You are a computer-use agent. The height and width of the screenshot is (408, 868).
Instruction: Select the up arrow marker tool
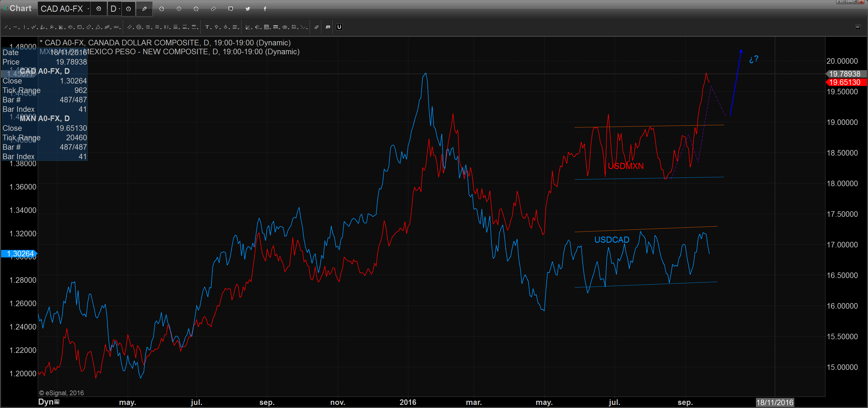point(216,27)
